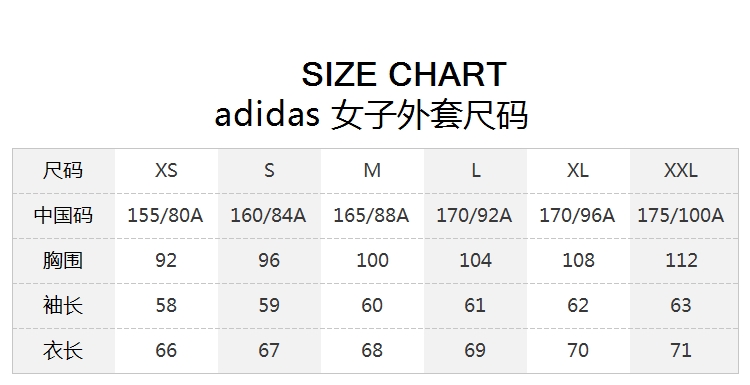750x385 pixels.
Task: Select the 165/88A cell
Action: tap(371, 216)
